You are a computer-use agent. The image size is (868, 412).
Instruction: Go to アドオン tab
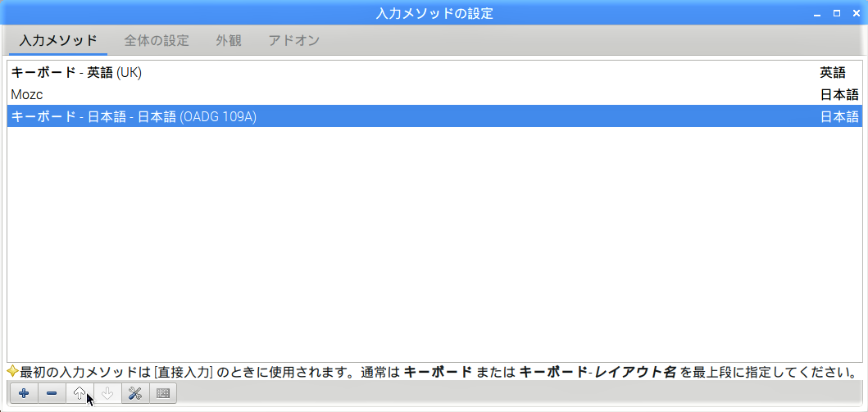point(293,40)
